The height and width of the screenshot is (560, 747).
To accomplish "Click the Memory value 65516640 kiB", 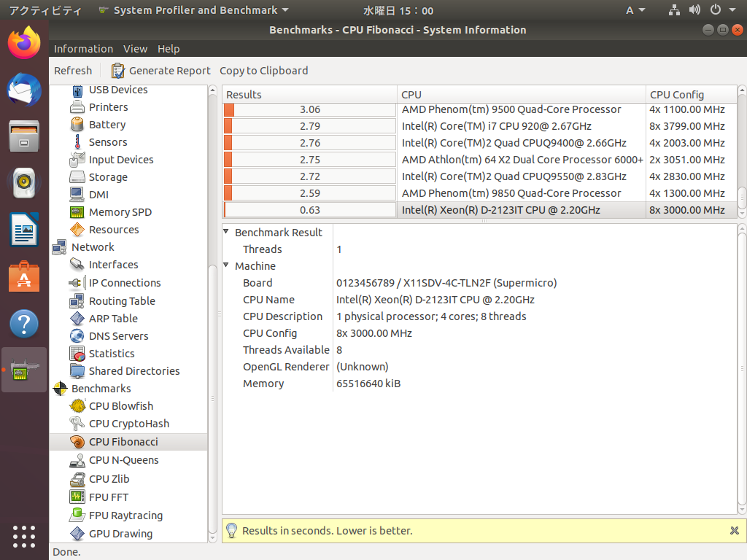I will [368, 384].
